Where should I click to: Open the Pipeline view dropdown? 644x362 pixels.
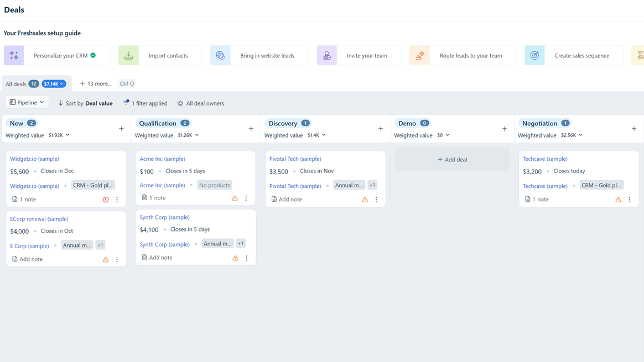(x=27, y=102)
